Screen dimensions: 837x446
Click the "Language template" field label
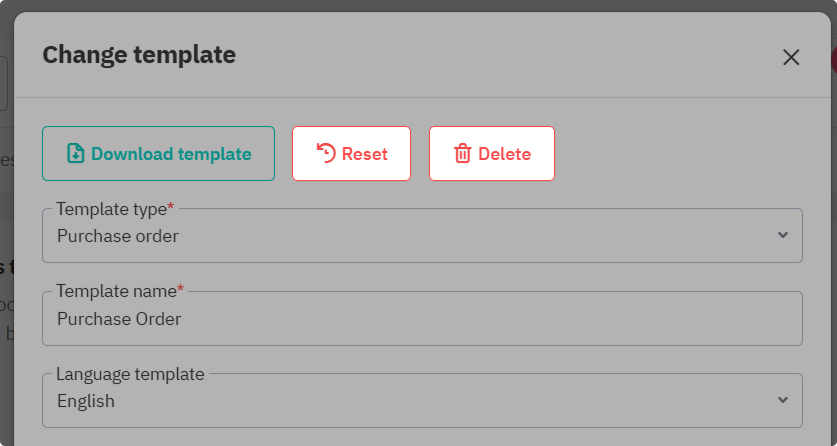coord(130,374)
